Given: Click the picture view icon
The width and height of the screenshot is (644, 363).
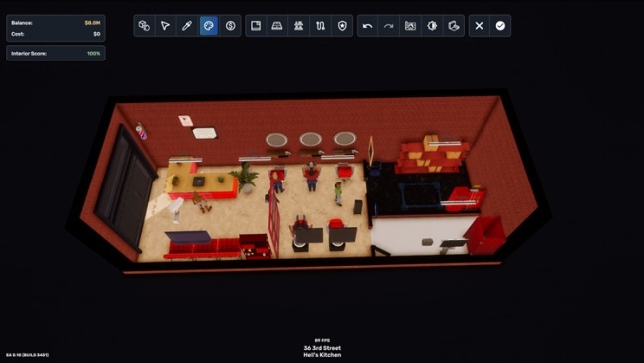Looking at the screenshot, I should (x=410, y=26).
